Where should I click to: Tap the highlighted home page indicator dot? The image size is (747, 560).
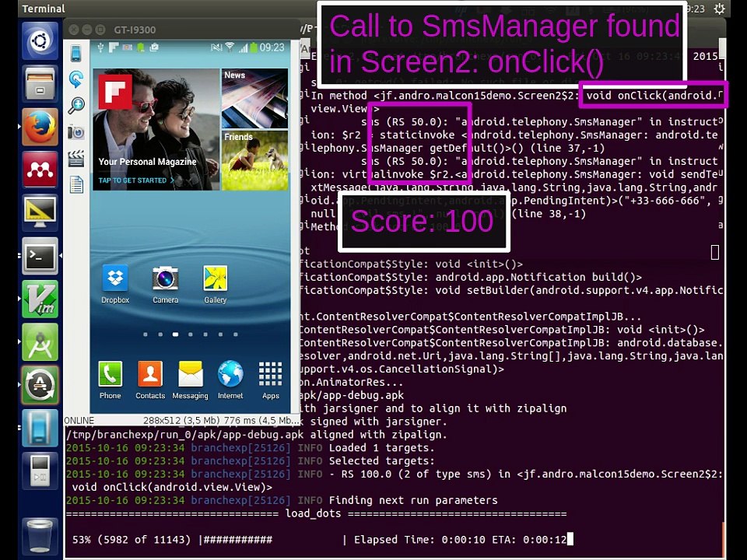pos(175,334)
